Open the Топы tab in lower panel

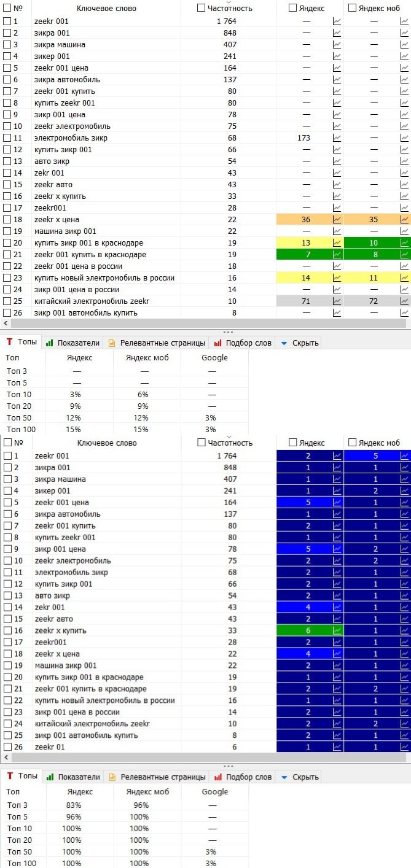click(x=22, y=777)
